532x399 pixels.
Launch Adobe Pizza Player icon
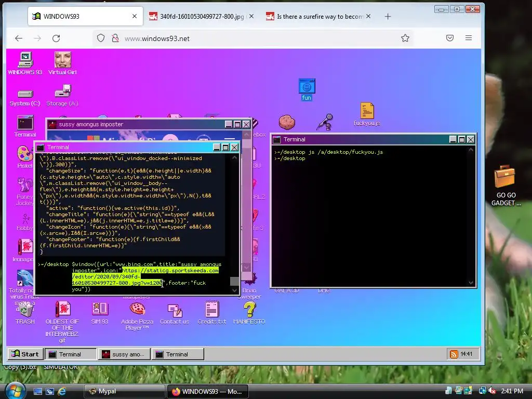point(137,316)
